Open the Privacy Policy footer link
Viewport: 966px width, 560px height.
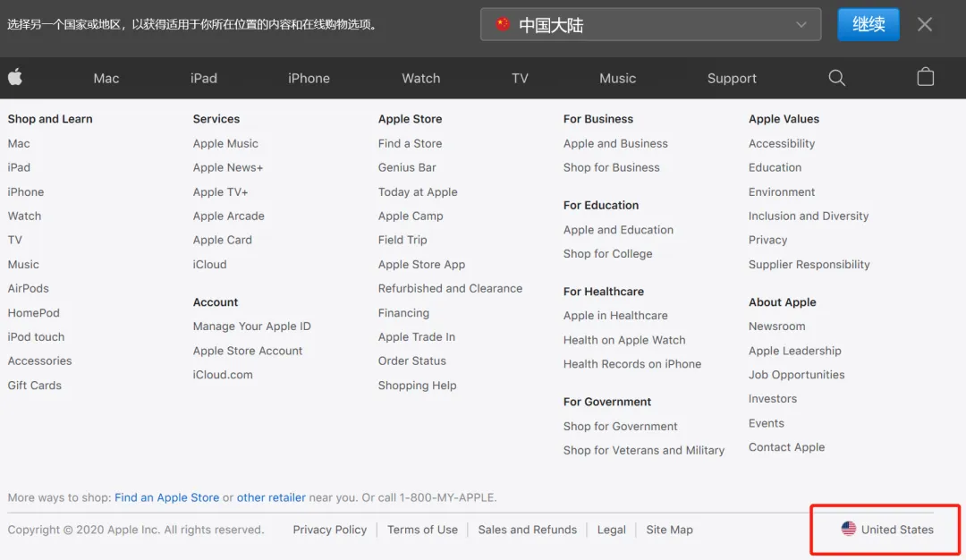point(329,530)
